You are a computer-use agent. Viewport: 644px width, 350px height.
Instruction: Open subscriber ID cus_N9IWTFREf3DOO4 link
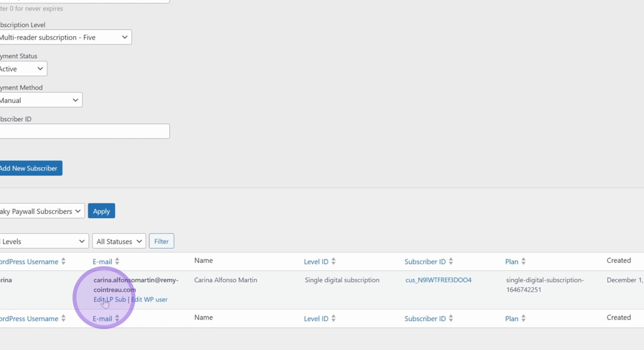pos(438,280)
